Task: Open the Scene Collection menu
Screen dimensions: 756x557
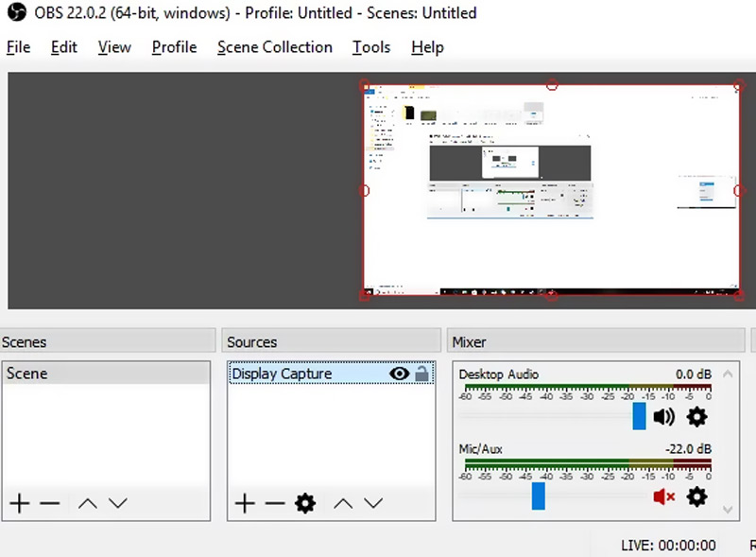Action: tap(274, 47)
